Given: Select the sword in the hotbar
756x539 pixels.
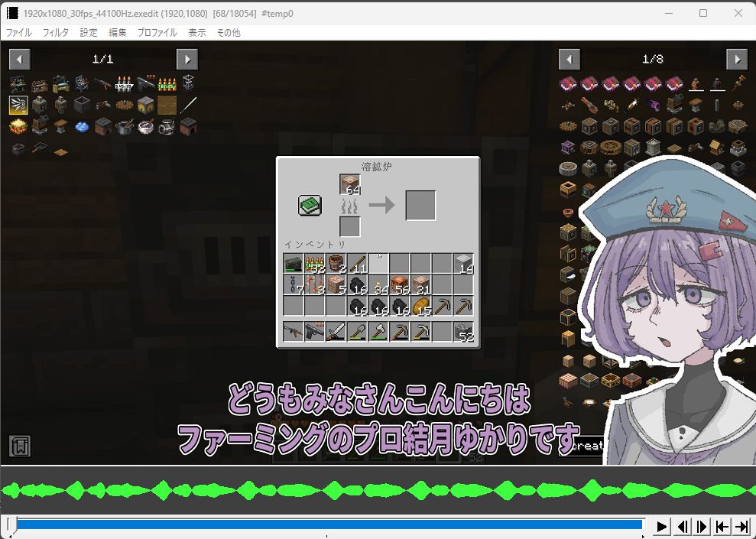Looking at the screenshot, I should point(336,332).
